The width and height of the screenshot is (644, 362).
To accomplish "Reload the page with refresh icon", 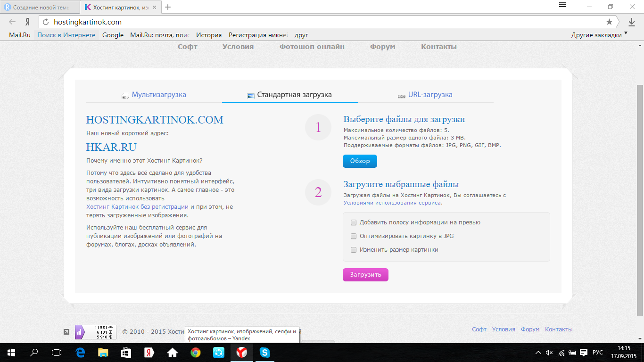I will (x=46, y=22).
